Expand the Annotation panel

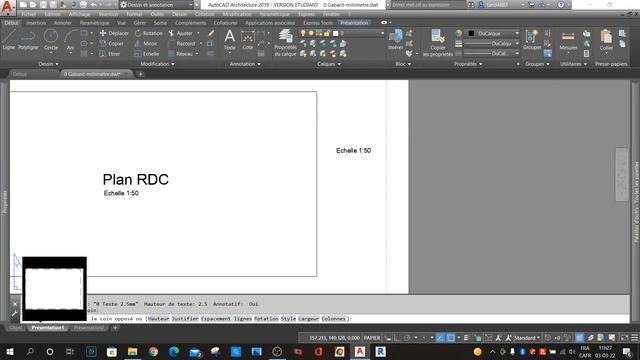coord(245,64)
